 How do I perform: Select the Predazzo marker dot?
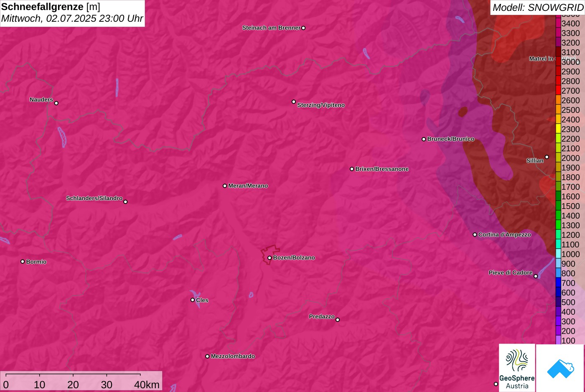(338, 320)
